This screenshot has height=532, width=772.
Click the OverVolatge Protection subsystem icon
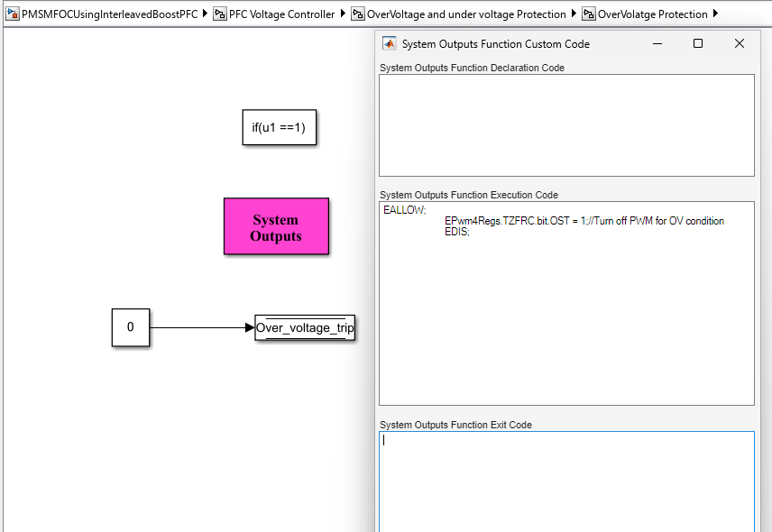pos(589,14)
